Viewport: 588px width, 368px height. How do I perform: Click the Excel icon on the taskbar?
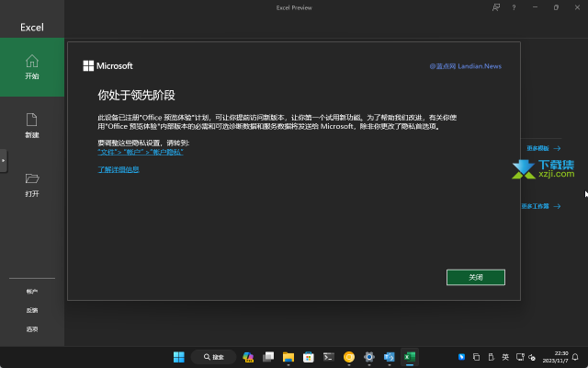(410, 357)
